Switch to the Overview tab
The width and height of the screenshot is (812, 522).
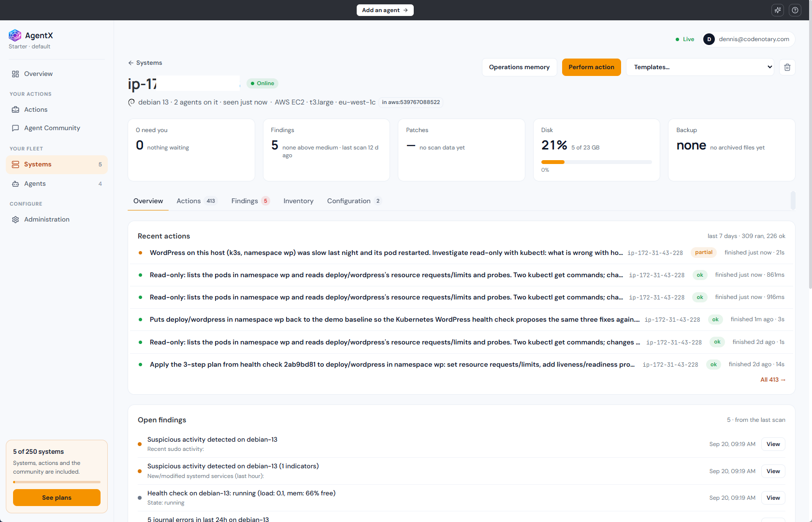coord(148,201)
